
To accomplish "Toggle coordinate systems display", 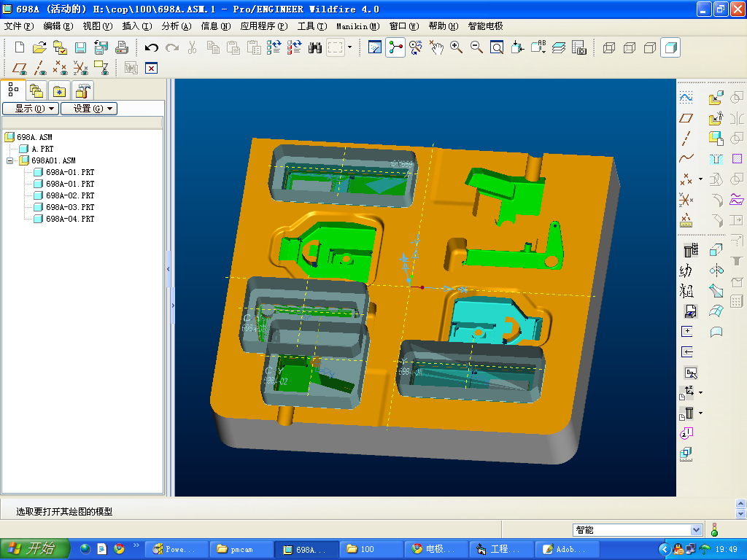I will click(80, 68).
